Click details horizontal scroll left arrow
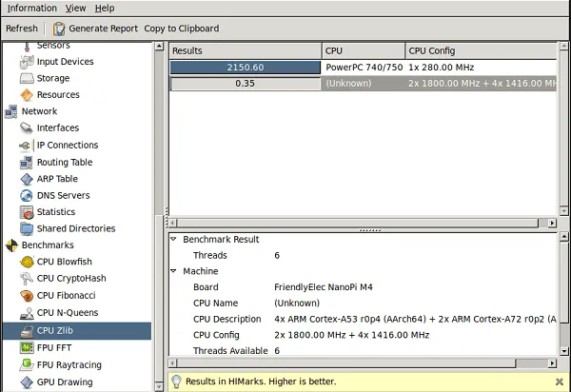Screen dimensions: 571x392 [x=173, y=363]
